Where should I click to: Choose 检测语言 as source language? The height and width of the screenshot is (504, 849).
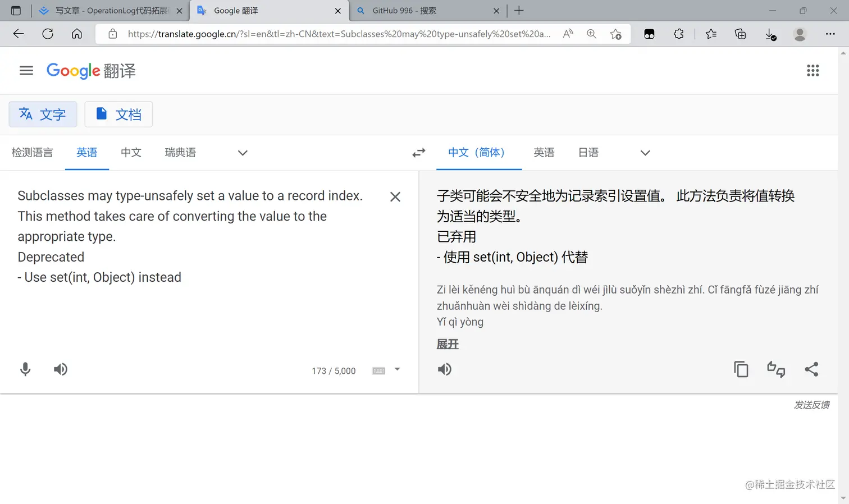[x=32, y=153]
